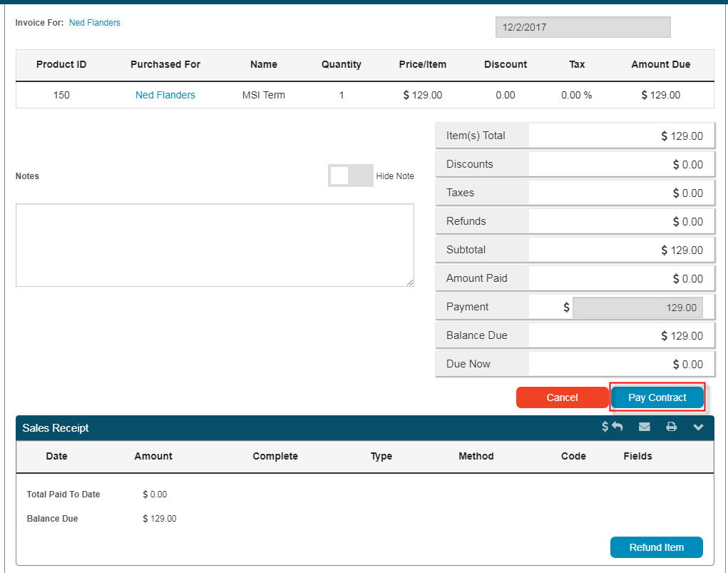Viewport: 728px width, 573px height.
Task: Click the email envelope icon in Sales Receipt
Action: click(x=645, y=427)
